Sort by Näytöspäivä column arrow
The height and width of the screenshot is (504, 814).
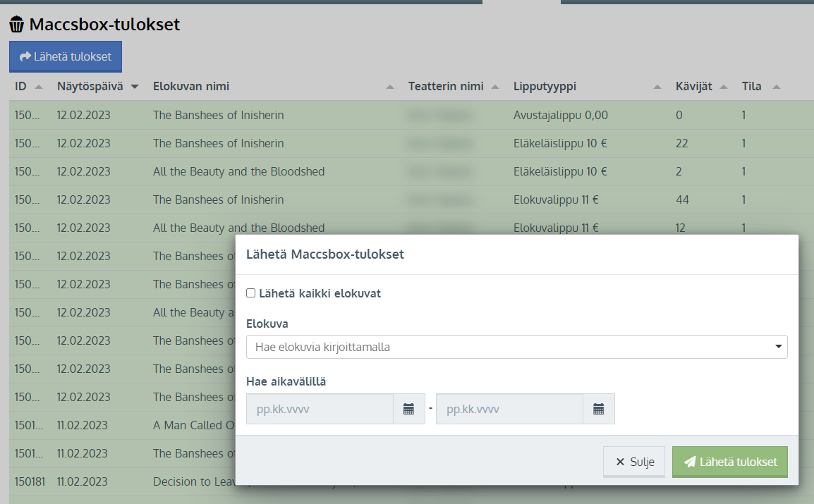click(135, 87)
